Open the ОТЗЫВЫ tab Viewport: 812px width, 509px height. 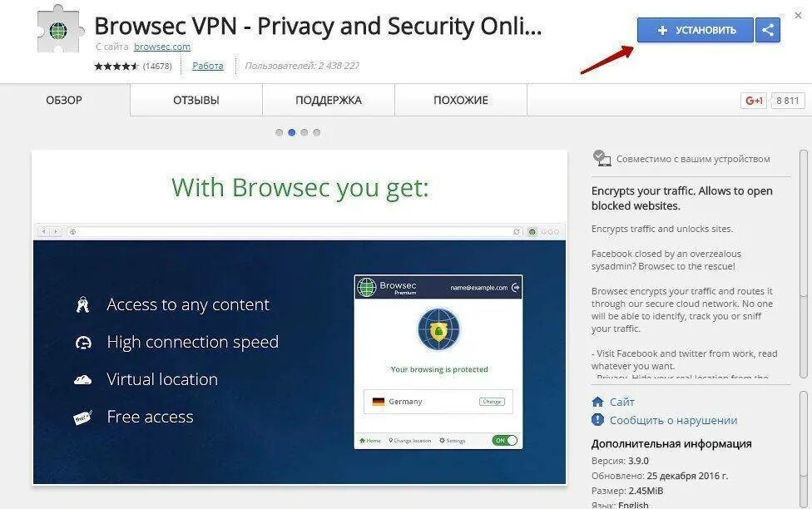[x=196, y=100]
